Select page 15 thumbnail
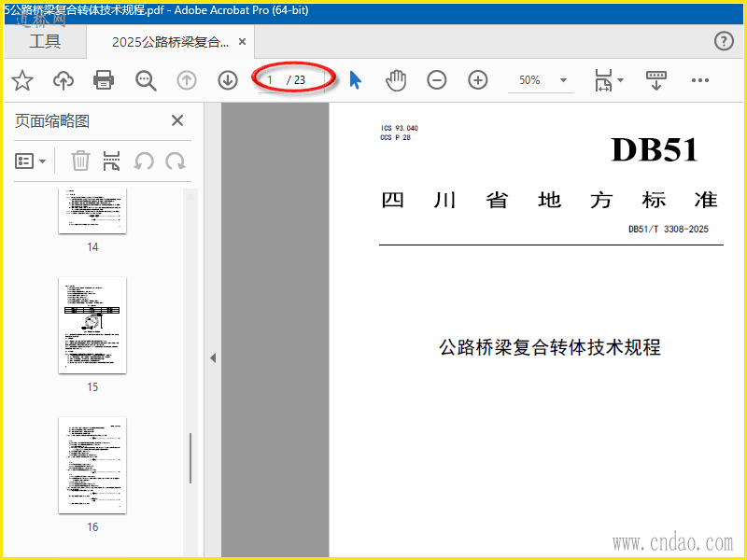 point(92,325)
